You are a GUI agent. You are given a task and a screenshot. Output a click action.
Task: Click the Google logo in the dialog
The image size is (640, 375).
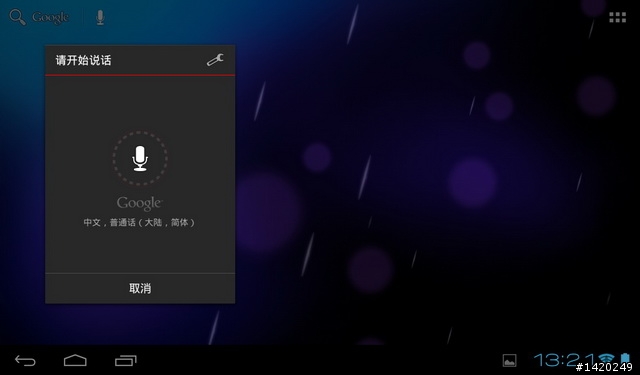click(140, 203)
